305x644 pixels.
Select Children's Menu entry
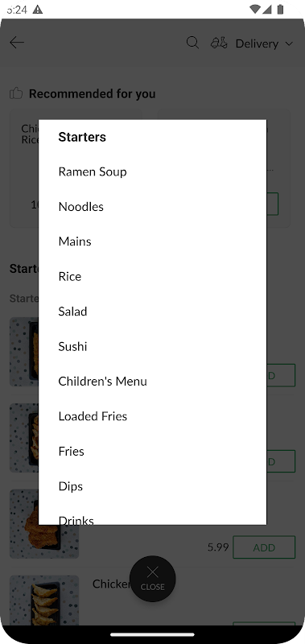(103, 381)
